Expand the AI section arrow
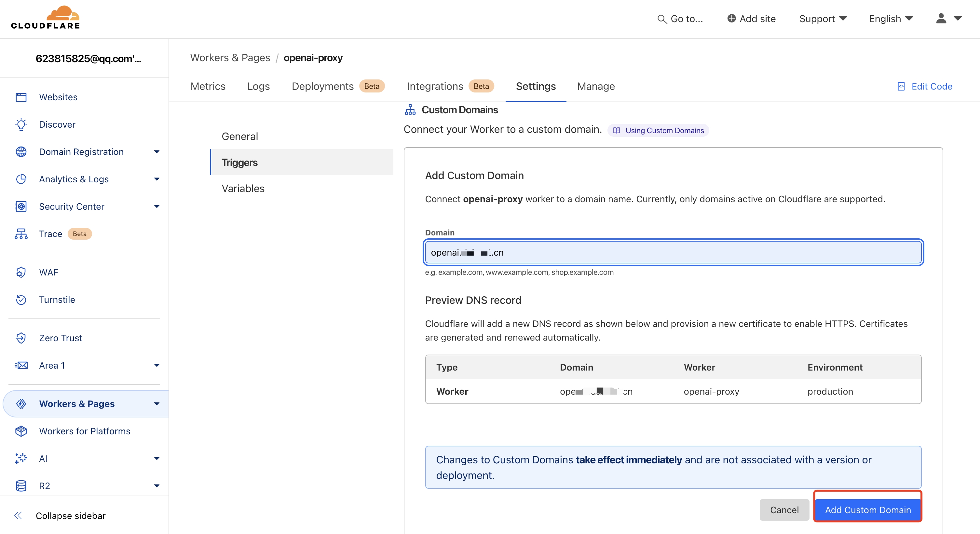This screenshot has width=980, height=534. tap(157, 458)
